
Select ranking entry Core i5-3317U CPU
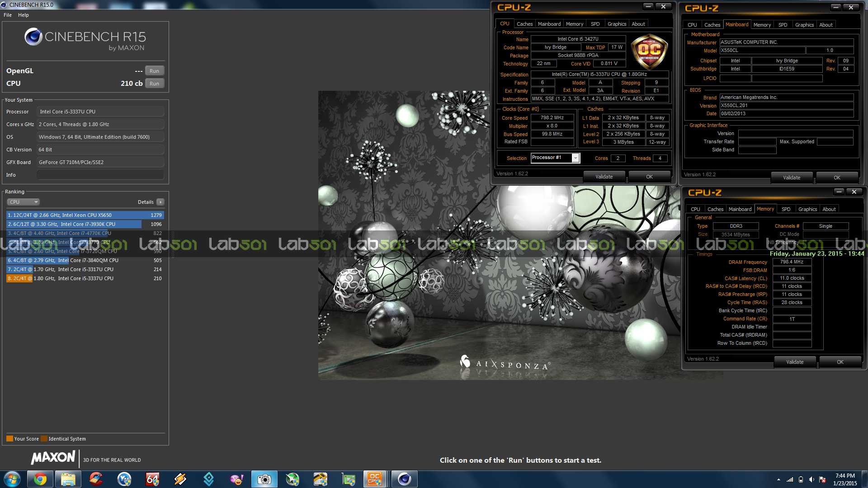85,269
